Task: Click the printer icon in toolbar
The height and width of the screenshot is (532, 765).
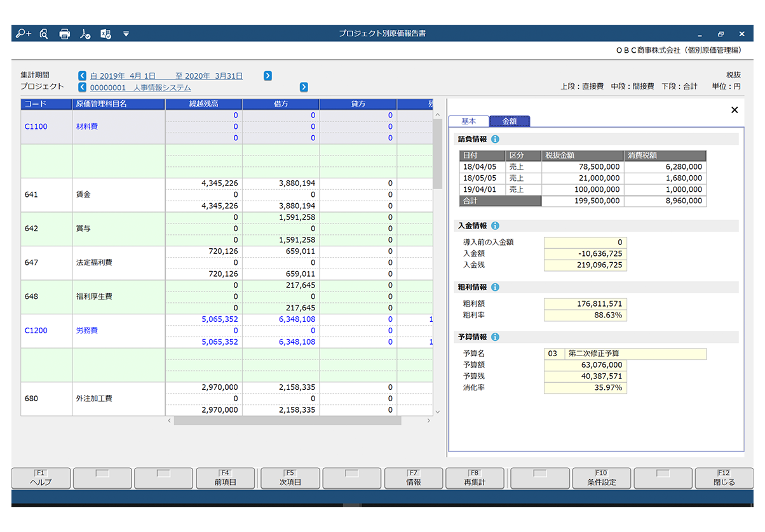Action: 64,34
